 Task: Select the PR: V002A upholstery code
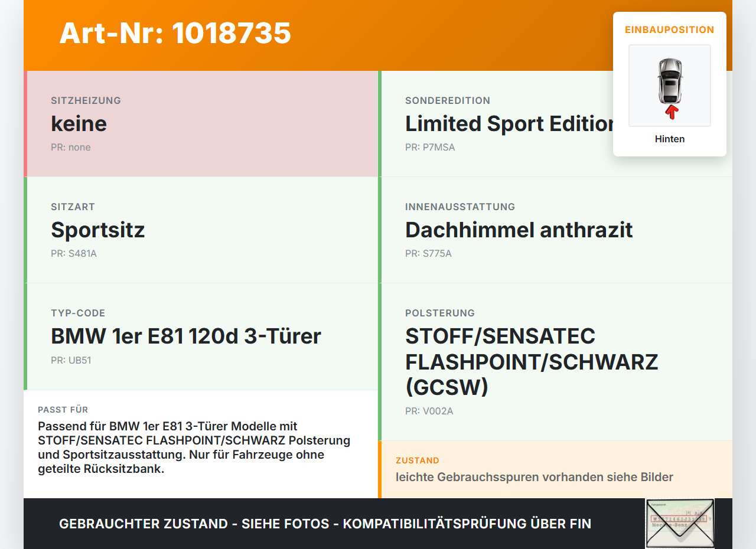tap(429, 411)
